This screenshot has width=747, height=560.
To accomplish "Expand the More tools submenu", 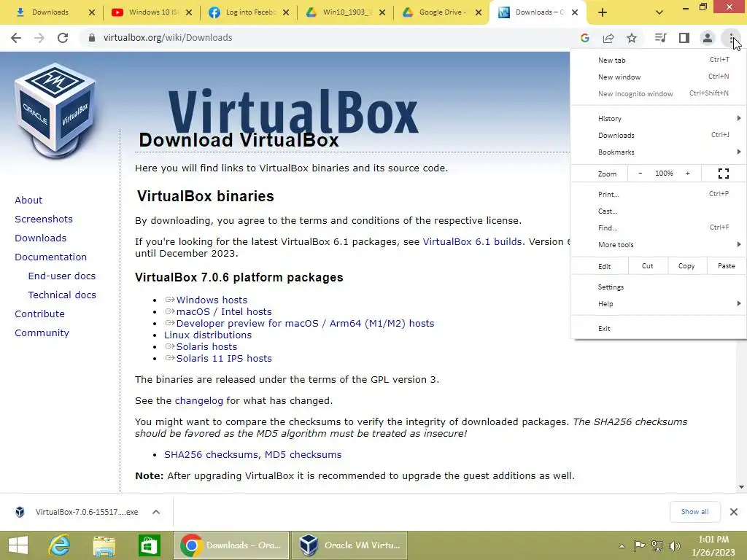I will (659, 245).
